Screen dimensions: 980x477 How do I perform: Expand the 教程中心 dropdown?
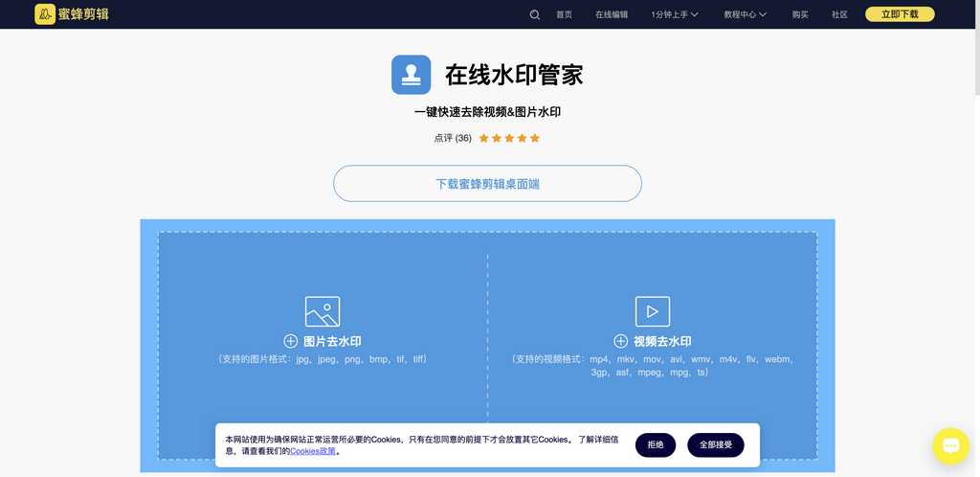[745, 14]
